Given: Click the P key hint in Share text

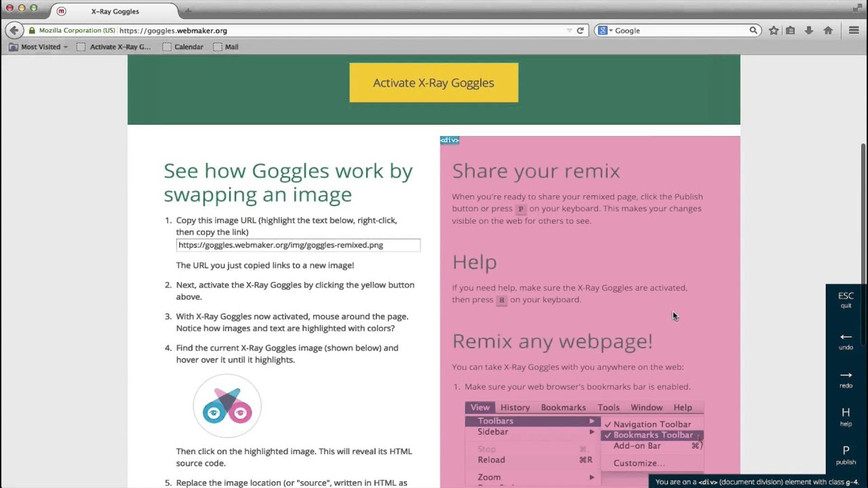Looking at the screenshot, I should point(520,209).
